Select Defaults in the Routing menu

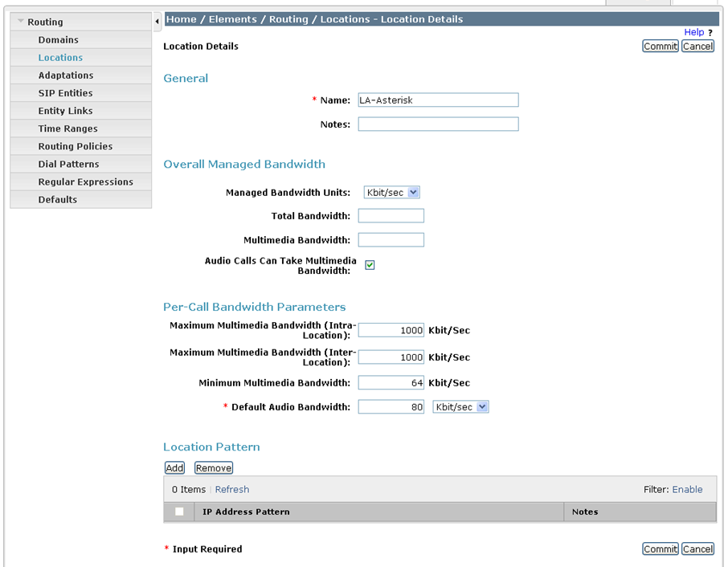[x=58, y=199]
